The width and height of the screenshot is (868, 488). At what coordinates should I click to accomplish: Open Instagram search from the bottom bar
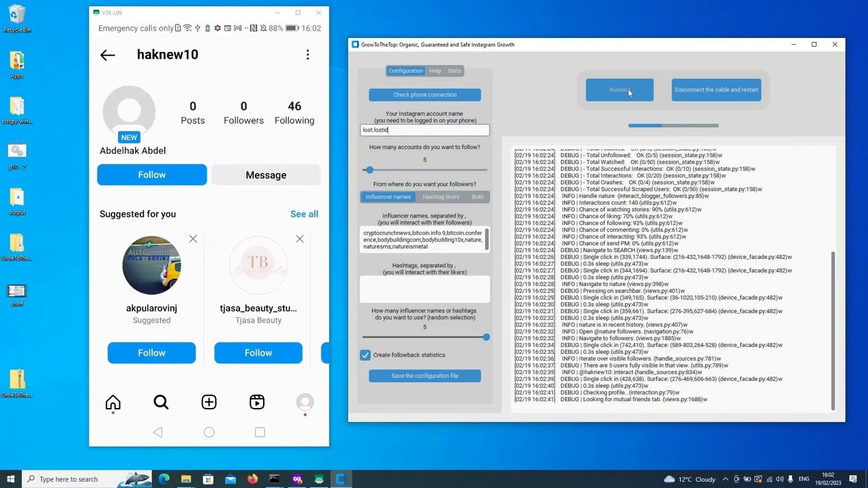coord(161,403)
